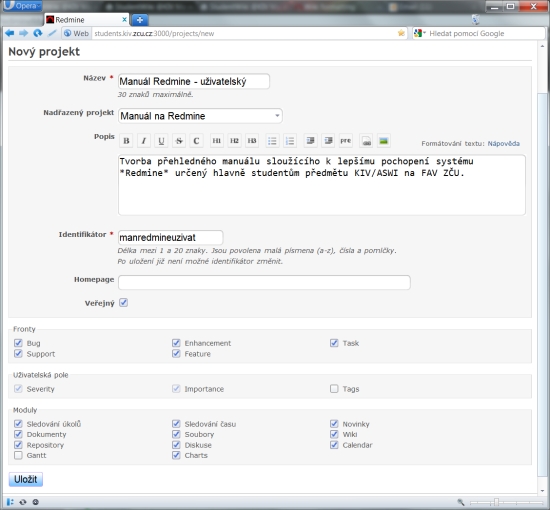The width and height of the screenshot is (550, 510).
Task: Uncheck the Task tracker checkbox
Action: (x=334, y=343)
